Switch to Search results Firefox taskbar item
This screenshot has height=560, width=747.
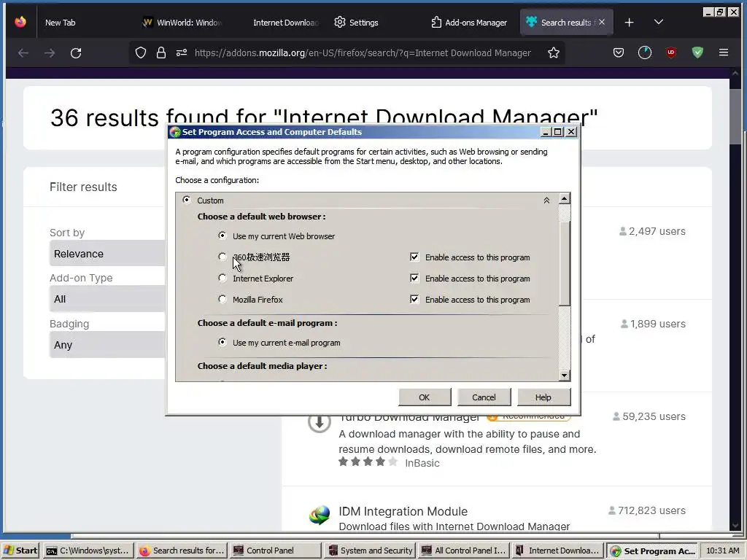182,551
